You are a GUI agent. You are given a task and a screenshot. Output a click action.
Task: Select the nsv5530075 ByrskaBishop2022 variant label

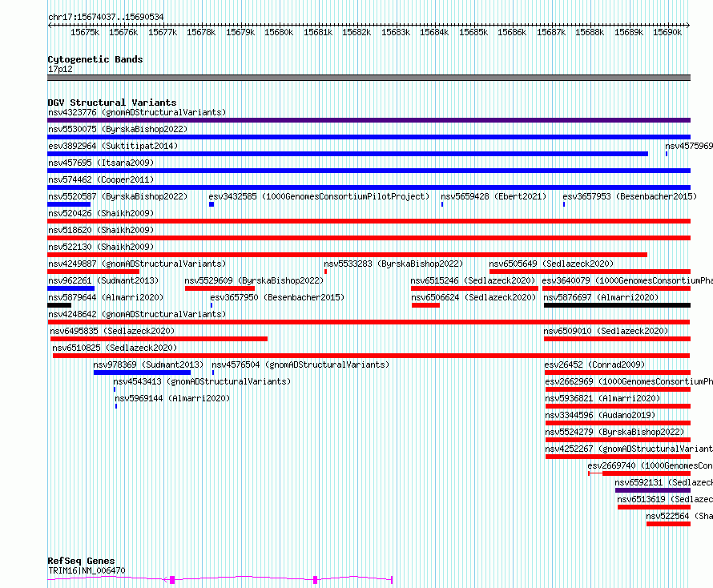(x=118, y=129)
